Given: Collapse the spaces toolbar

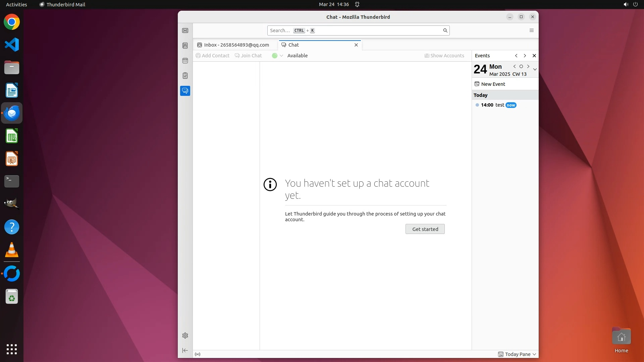Looking at the screenshot, I should pyautogui.click(x=185, y=350).
